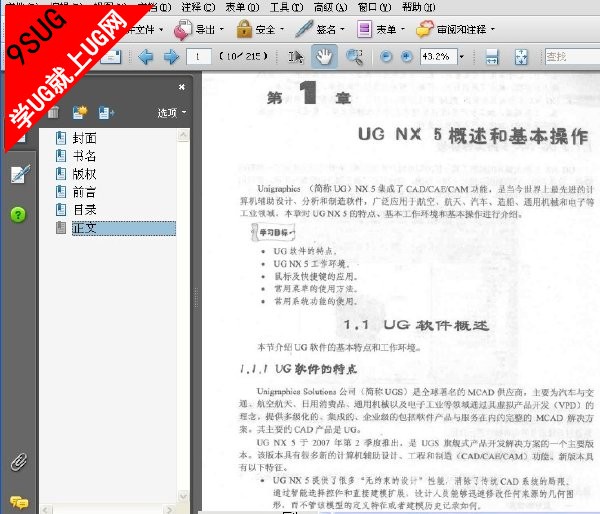The image size is (600, 514).
Task: Zoom out with the minus button
Action: [x=386, y=57]
